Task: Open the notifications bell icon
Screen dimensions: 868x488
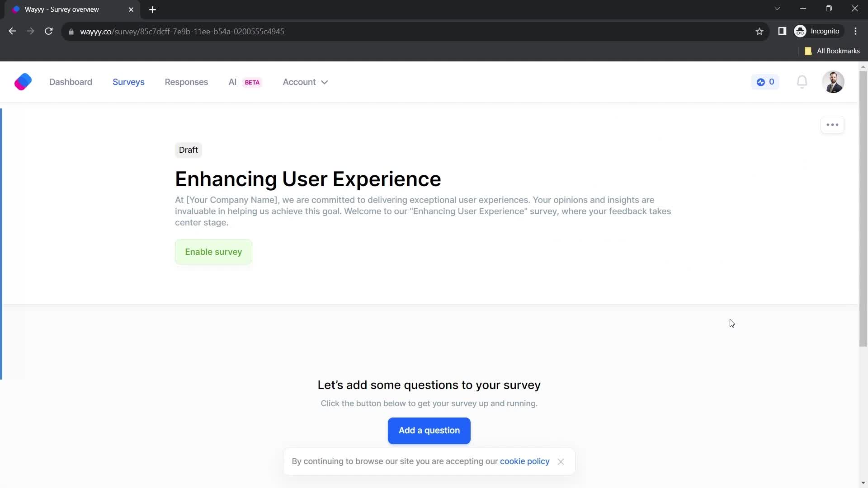Action: (x=802, y=82)
